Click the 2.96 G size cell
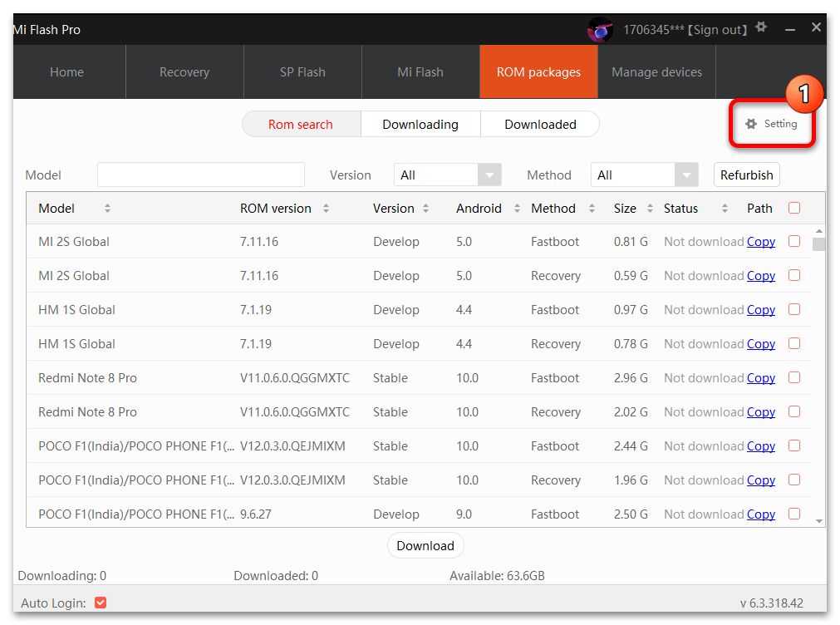Viewport: 840px width, 625px height. tap(631, 378)
